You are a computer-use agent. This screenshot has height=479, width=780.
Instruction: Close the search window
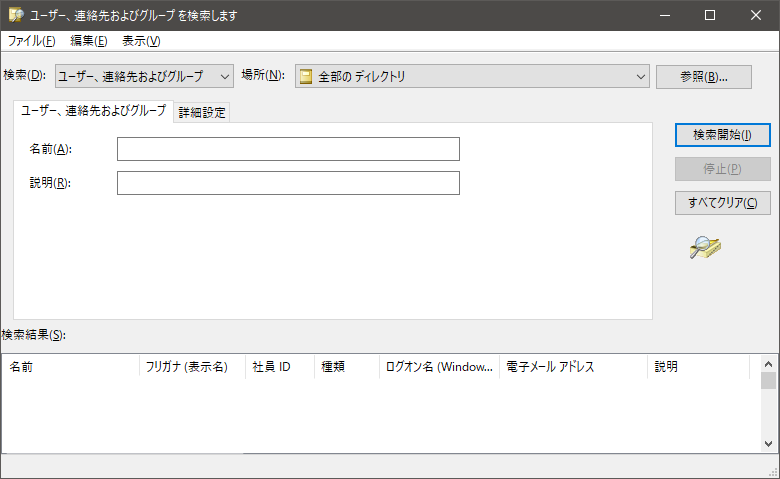(x=756, y=15)
